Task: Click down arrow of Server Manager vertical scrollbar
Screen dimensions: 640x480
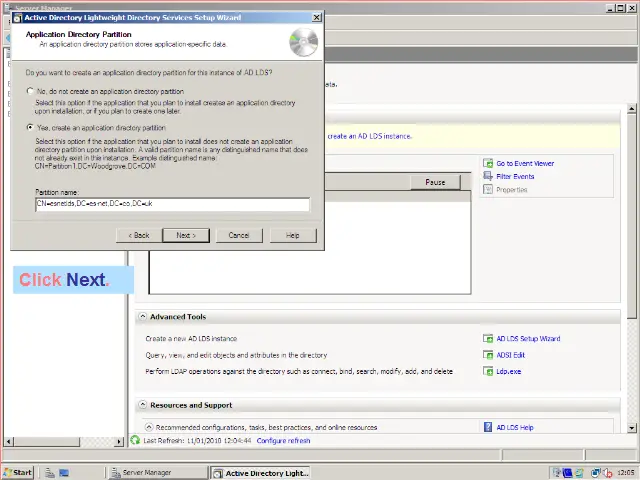Action: click(x=631, y=428)
